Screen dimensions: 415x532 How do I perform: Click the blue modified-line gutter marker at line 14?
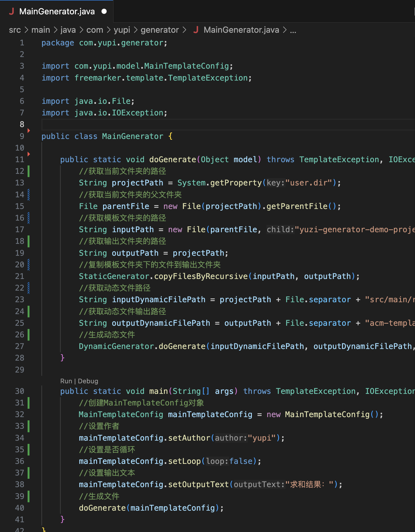pyautogui.click(x=29, y=195)
